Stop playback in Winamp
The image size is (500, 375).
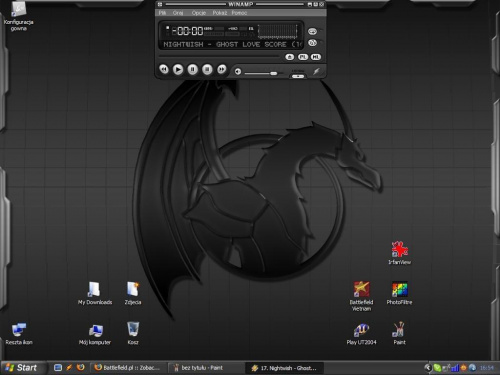207,69
